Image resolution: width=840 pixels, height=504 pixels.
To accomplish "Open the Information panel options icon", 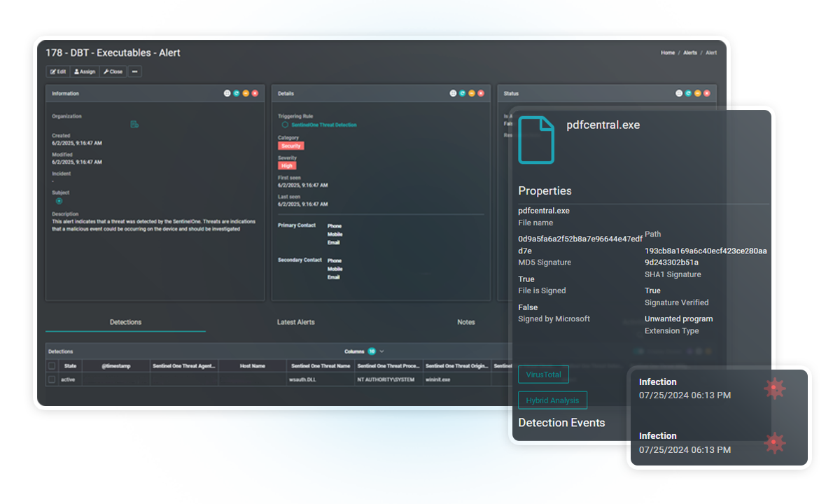I will coord(225,92).
